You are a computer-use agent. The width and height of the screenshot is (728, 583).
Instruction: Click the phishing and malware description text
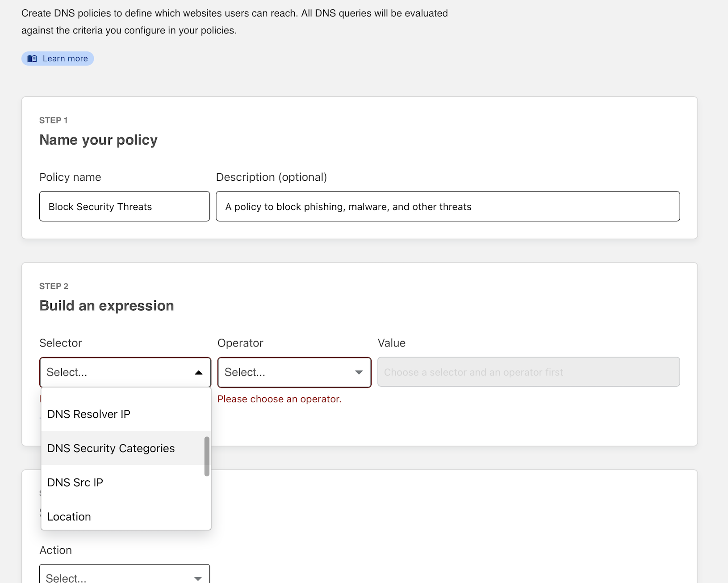coord(348,206)
